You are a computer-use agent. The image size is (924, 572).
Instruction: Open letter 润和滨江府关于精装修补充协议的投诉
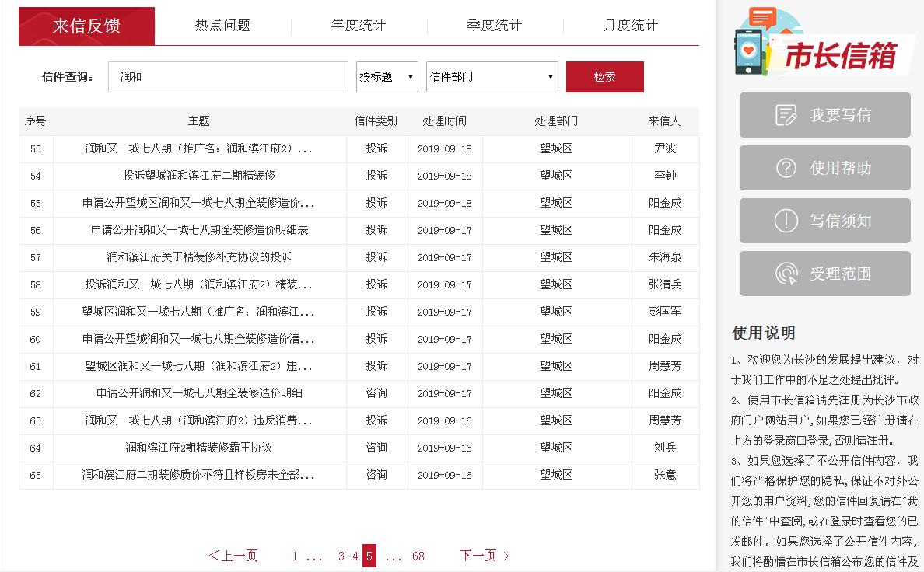pos(198,257)
